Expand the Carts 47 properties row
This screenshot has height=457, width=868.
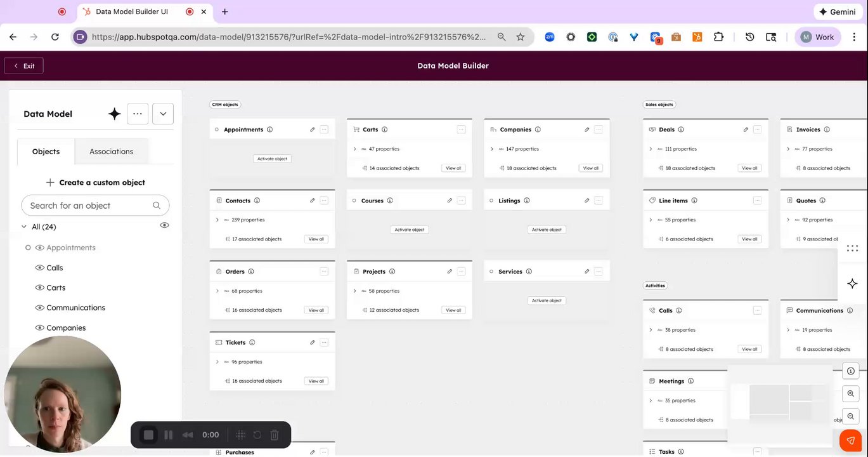point(354,149)
